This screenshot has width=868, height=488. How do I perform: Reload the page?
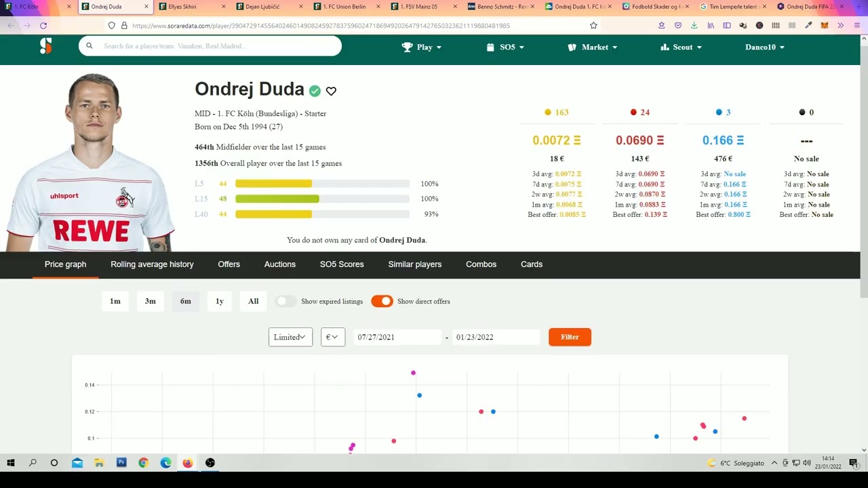pyautogui.click(x=43, y=25)
